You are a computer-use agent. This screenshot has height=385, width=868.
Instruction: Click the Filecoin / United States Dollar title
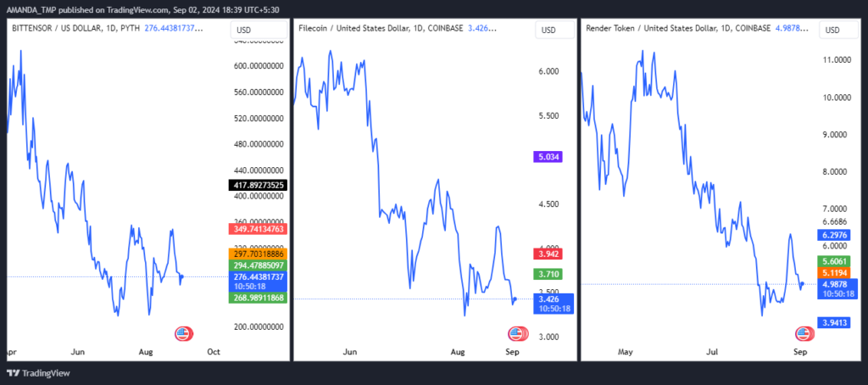point(352,28)
